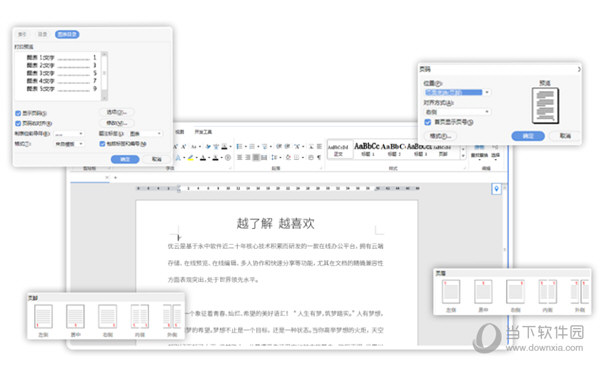Choose 内侧 layout in 页脚 panel
The height and width of the screenshot is (368, 600).
tap(140, 320)
